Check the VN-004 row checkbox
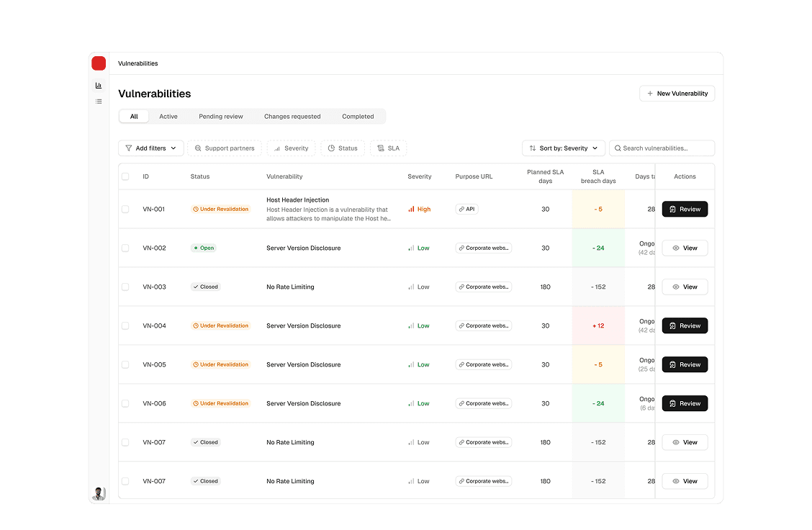Viewport: 812px width, 530px height. click(x=125, y=326)
